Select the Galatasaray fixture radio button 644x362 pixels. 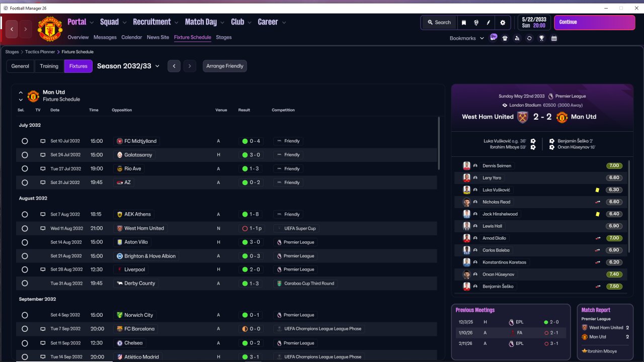tap(25, 155)
